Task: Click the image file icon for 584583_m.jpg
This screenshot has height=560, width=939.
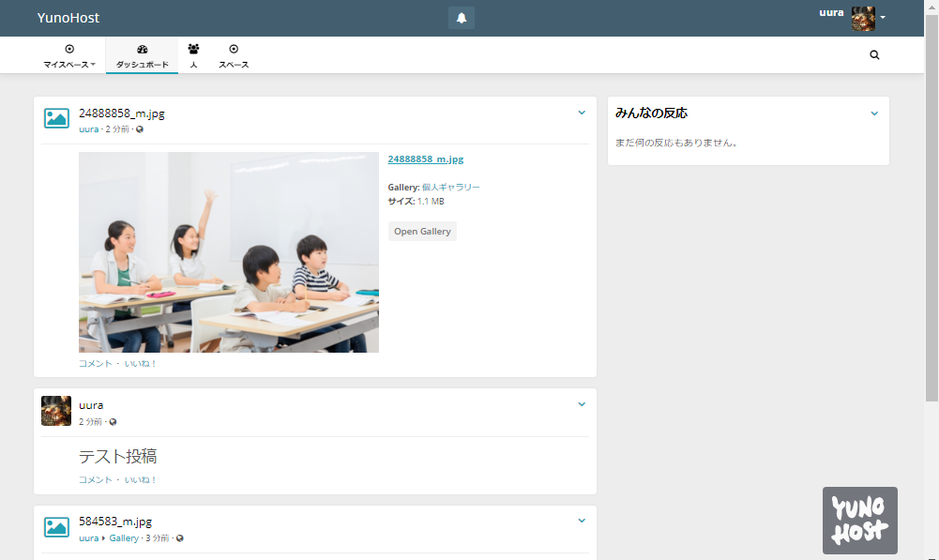Action: coord(56,527)
